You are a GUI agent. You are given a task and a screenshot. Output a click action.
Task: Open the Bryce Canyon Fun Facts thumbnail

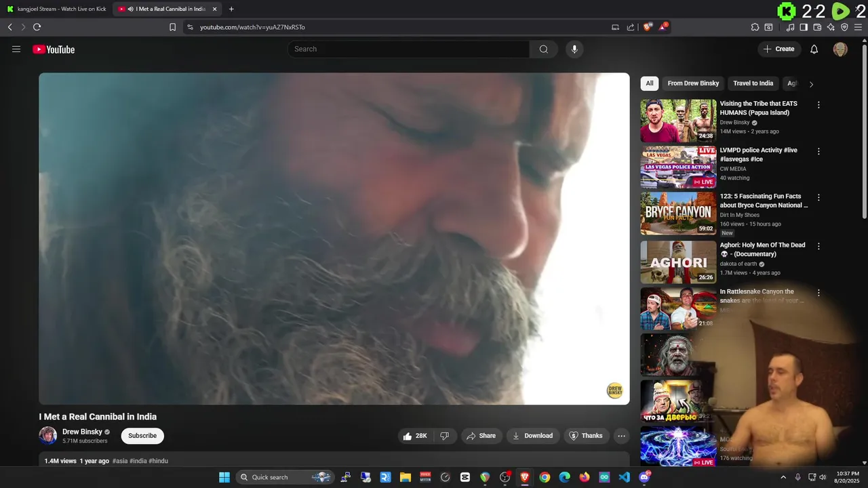(x=678, y=213)
